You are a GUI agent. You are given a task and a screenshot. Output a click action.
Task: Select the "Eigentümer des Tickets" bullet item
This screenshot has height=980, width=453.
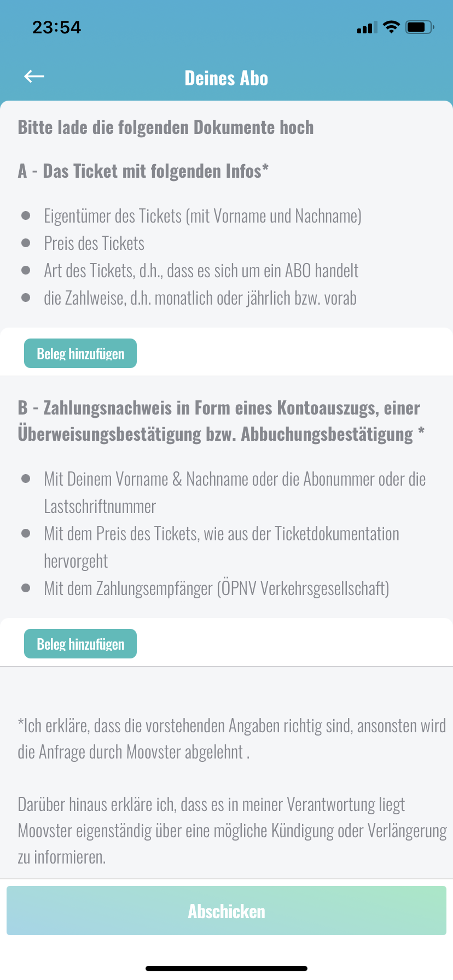point(202,216)
